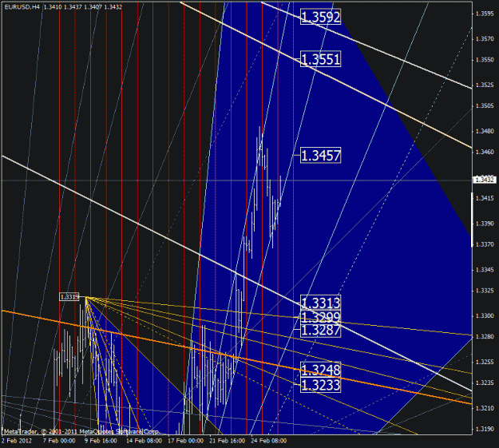
Task: Click the 1.3480 value on price scale
Action: pos(485,131)
